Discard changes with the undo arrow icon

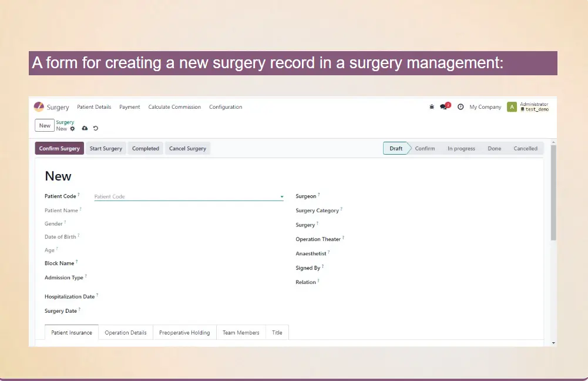pyautogui.click(x=96, y=128)
